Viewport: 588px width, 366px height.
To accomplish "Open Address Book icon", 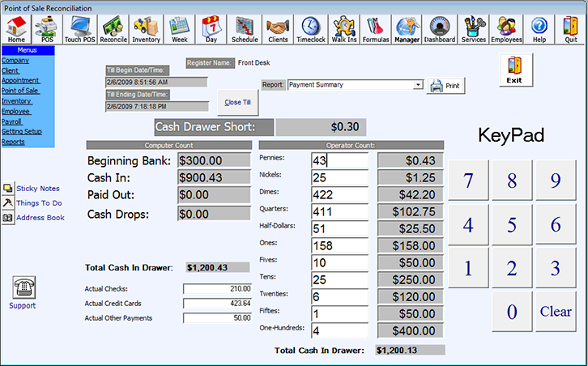I will point(8,218).
